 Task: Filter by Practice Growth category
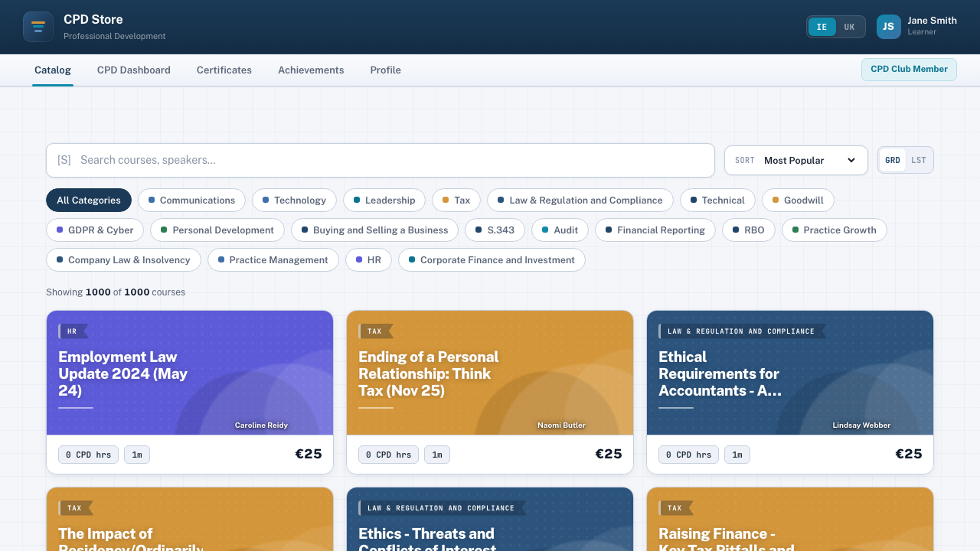(x=835, y=230)
